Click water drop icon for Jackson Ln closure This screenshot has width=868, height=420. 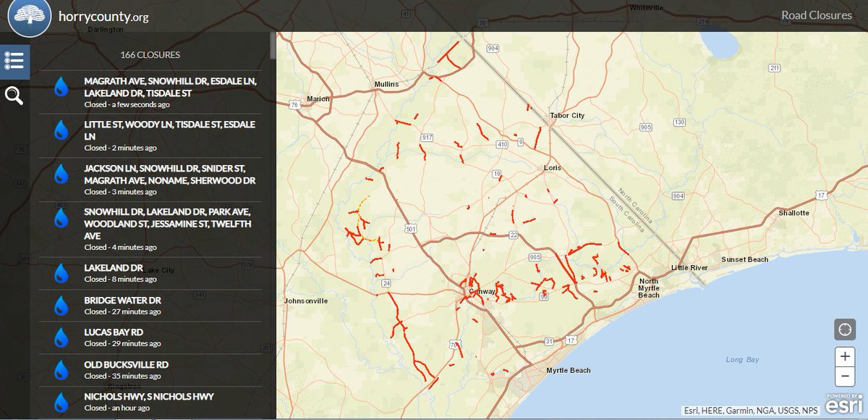pyautogui.click(x=61, y=174)
